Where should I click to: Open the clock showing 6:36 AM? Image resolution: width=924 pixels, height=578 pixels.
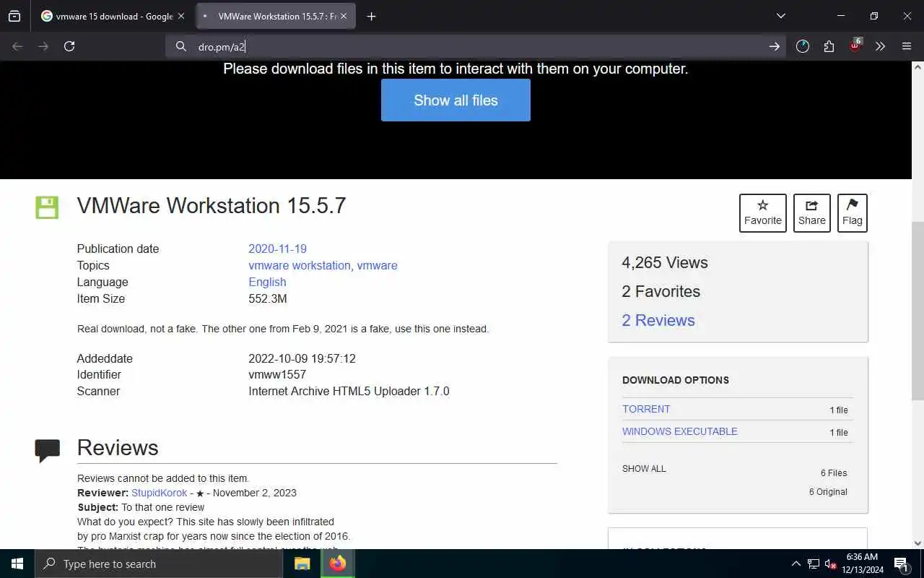point(862,564)
